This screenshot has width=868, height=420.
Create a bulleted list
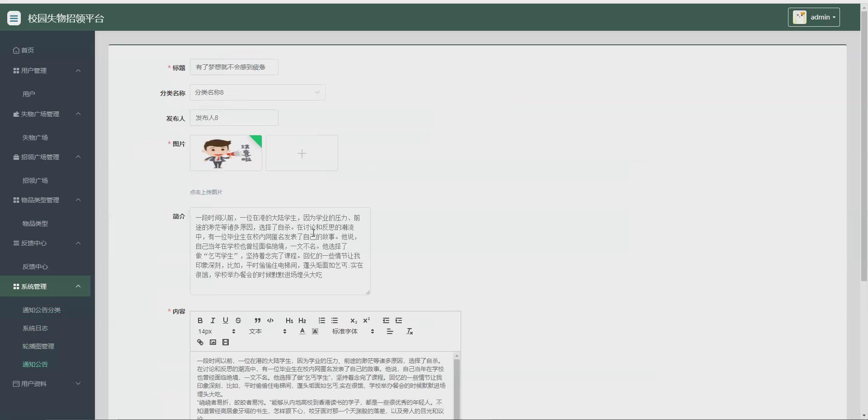[x=335, y=320]
